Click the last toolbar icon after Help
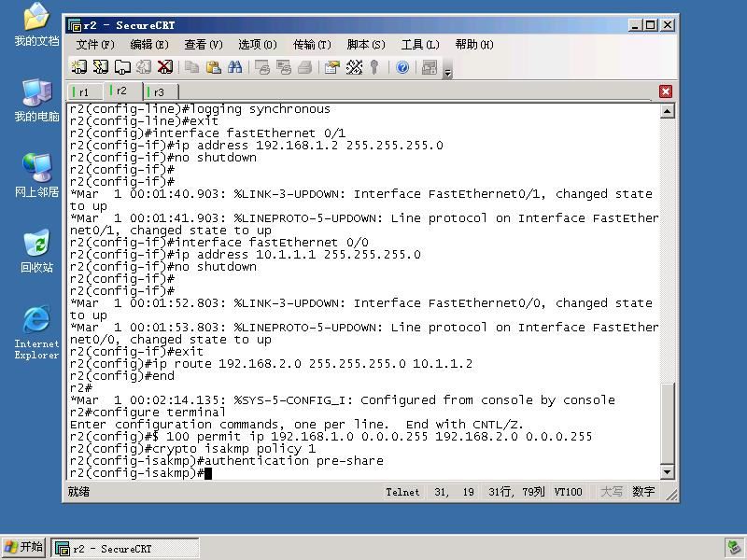 tap(430, 67)
